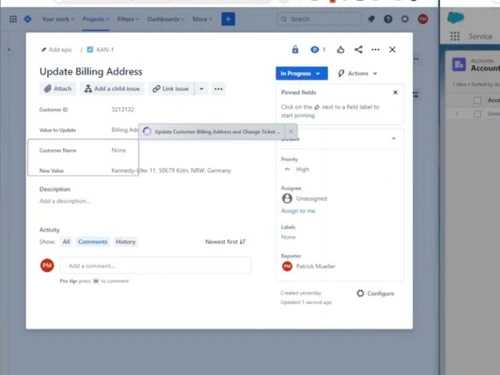
Task: Open Jira settings gear icon
Action: [405, 19]
